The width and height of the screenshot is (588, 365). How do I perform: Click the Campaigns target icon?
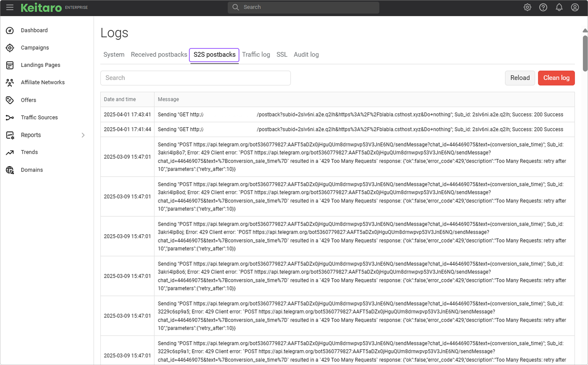10,48
